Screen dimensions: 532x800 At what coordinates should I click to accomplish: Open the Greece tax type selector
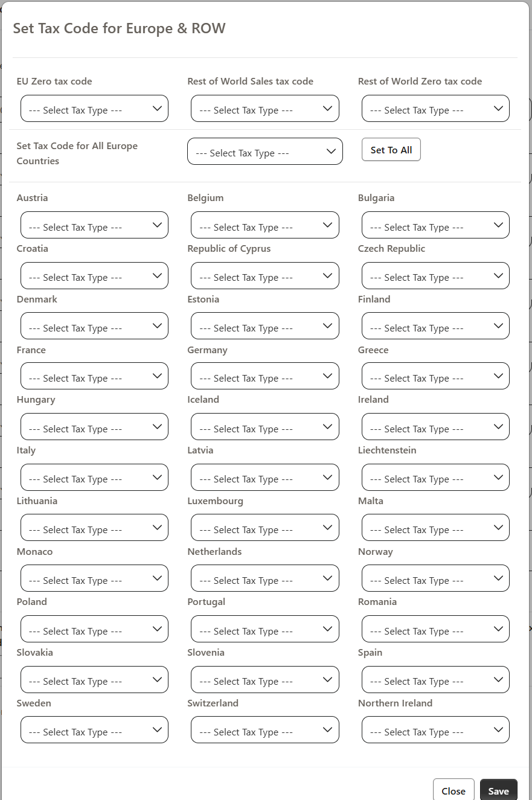tap(435, 377)
